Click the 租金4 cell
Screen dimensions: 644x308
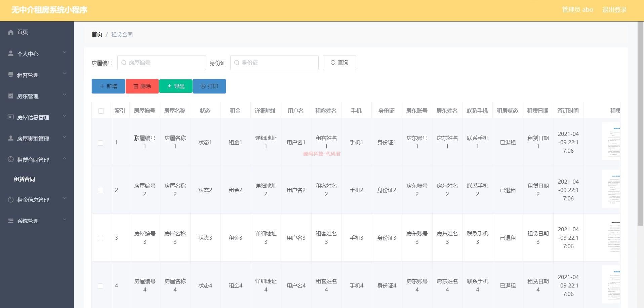pos(235,285)
